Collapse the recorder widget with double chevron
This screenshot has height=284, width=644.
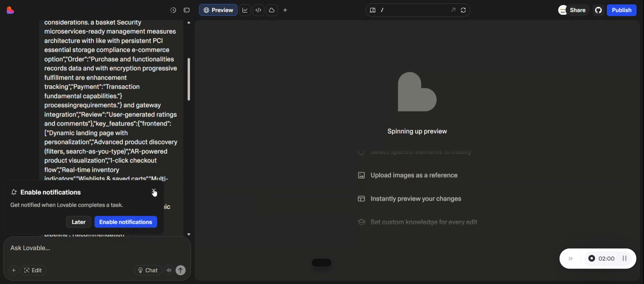571,258
